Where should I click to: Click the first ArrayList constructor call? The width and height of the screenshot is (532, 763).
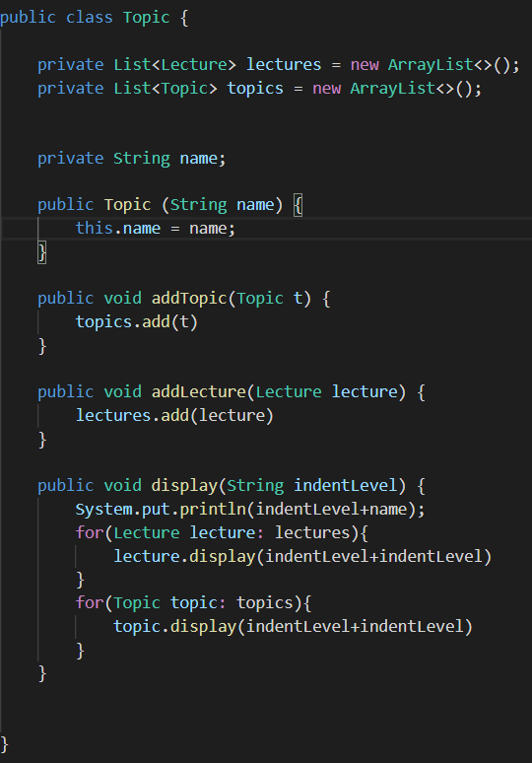click(453, 64)
